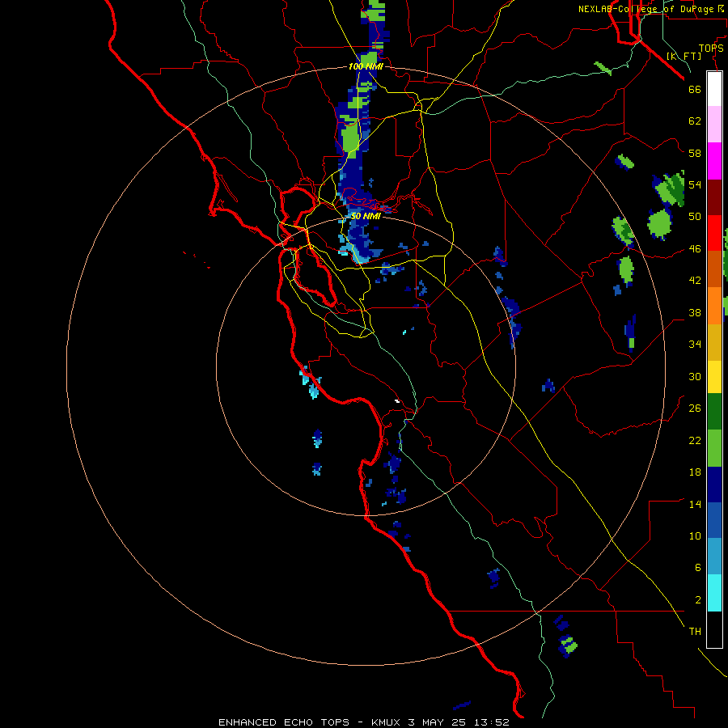The height and width of the screenshot is (728, 728).
Task: Click the TOPS legend title
Action: pyautogui.click(x=711, y=48)
